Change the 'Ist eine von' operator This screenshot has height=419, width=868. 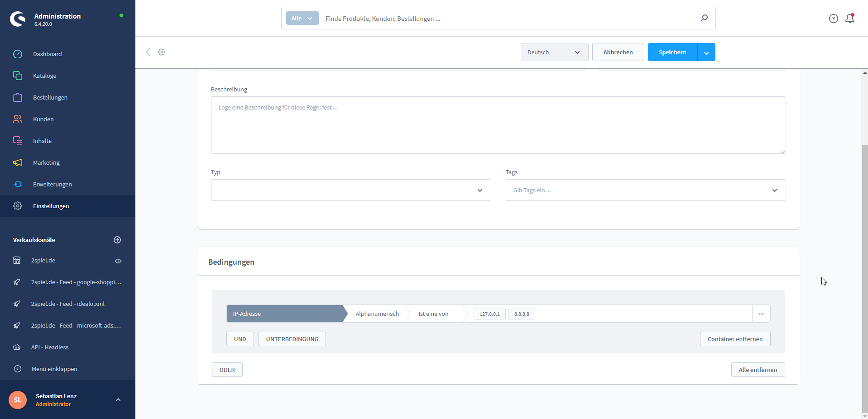point(433,314)
